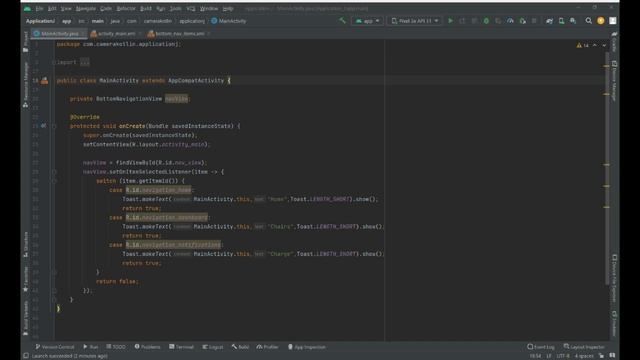Open the Layout Inspector button

(x=584, y=347)
